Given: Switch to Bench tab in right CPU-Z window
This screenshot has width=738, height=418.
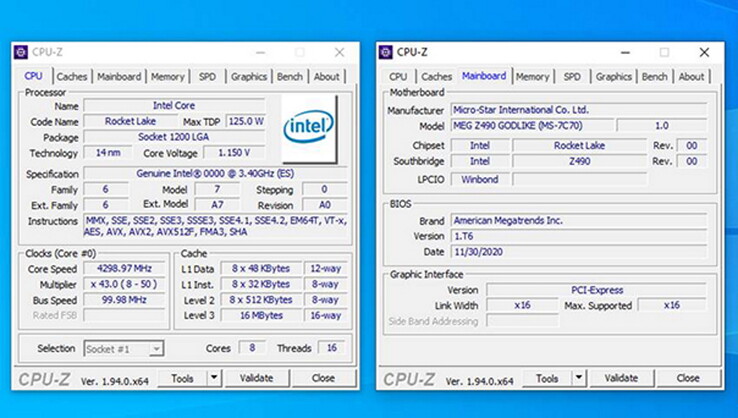Looking at the screenshot, I should click(x=655, y=76).
